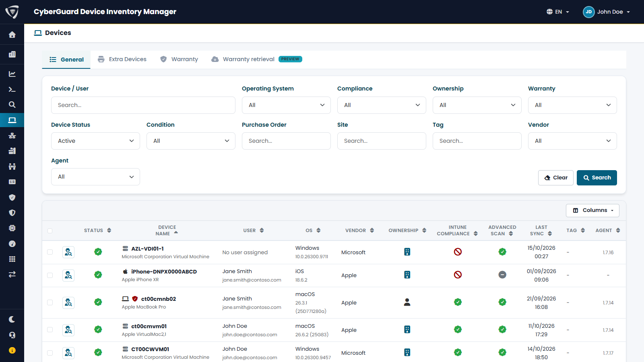The image size is (644, 362).
Task: Click the Clear filters button
Action: [556, 178]
